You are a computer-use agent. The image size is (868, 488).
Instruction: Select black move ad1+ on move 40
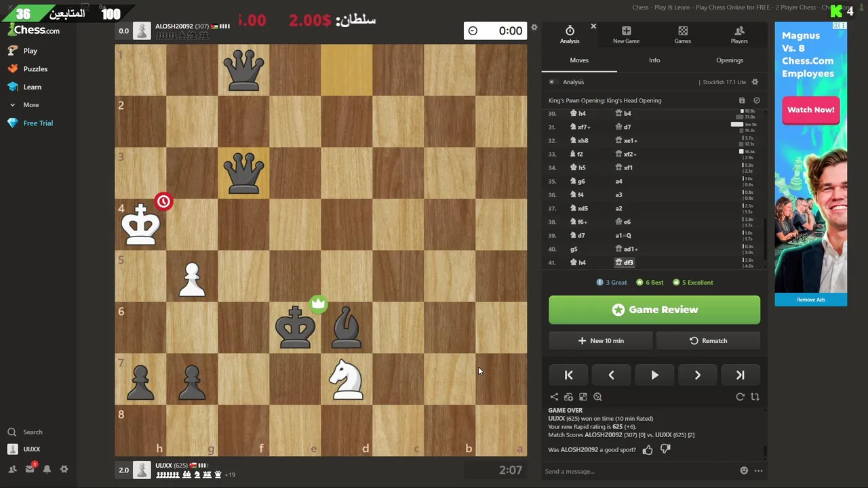627,249
